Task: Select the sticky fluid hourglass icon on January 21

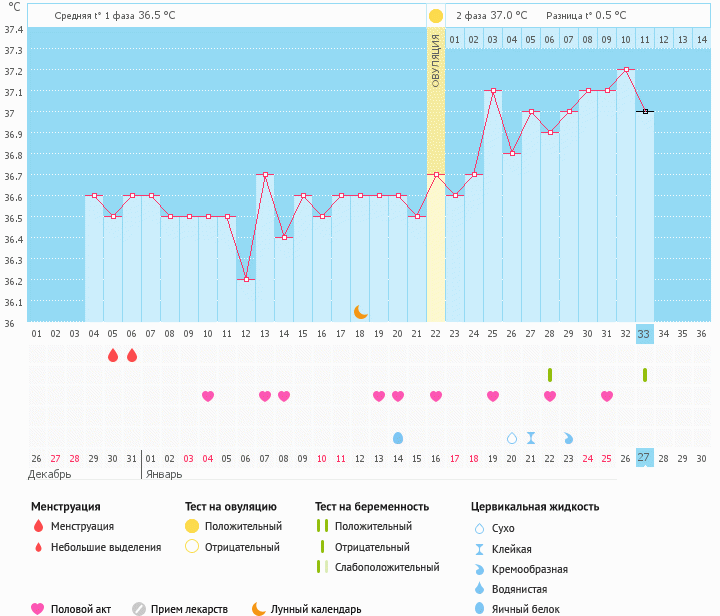Action: point(531,438)
